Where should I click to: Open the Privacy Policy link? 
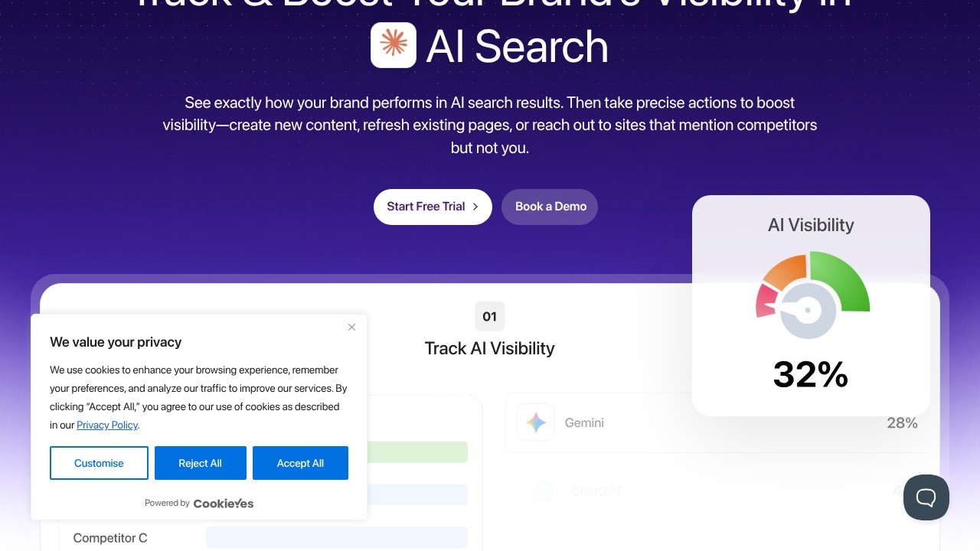[x=107, y=425]
